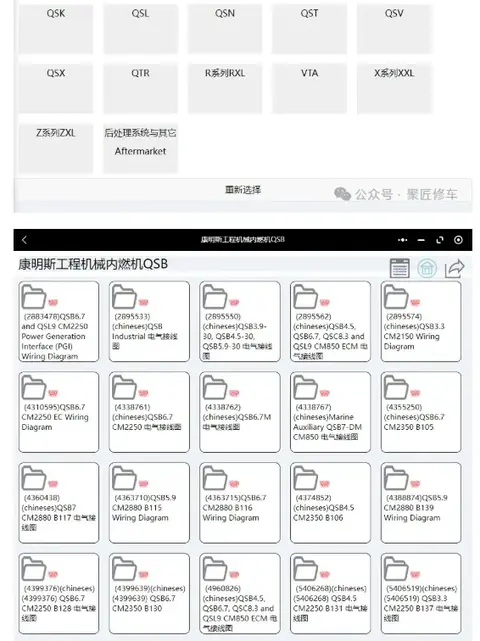Open folder icon for (2883478) QSB6.7 PGI

click(34, 297)
